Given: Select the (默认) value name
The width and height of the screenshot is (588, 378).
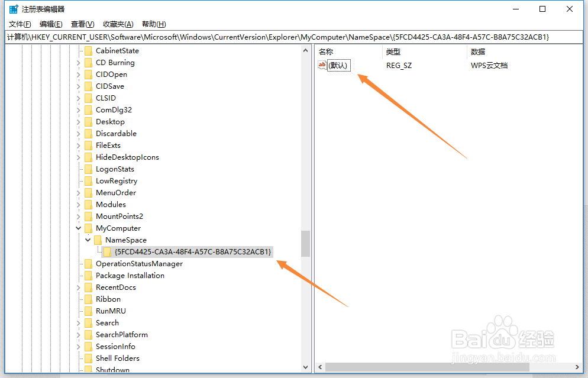Looking at the screenshot, I should click(338, 66).
